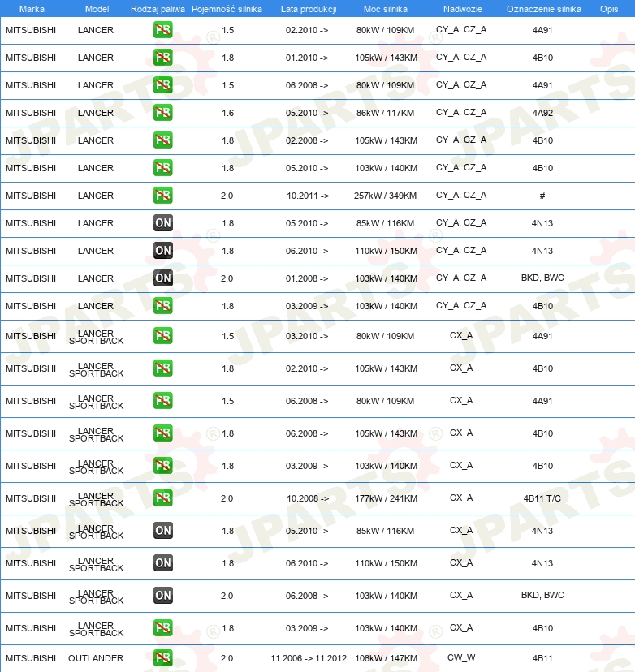Viewport: 635px width, 672px height.
Task: Click the 02.2010 -> date in the Sportback row
Action: pyautogui.click(x=307, y=368)
